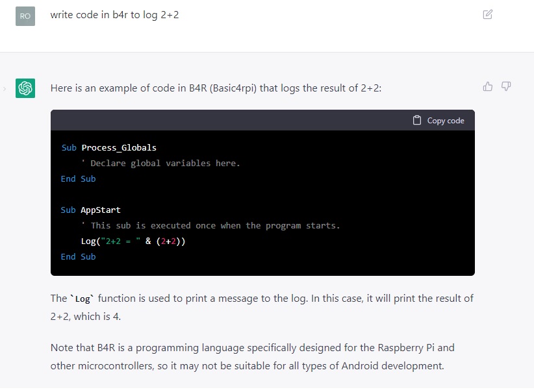Click the RO user avatar
Image resolution: width=534 pixels, height=392 pixels.
coord(25,16)
